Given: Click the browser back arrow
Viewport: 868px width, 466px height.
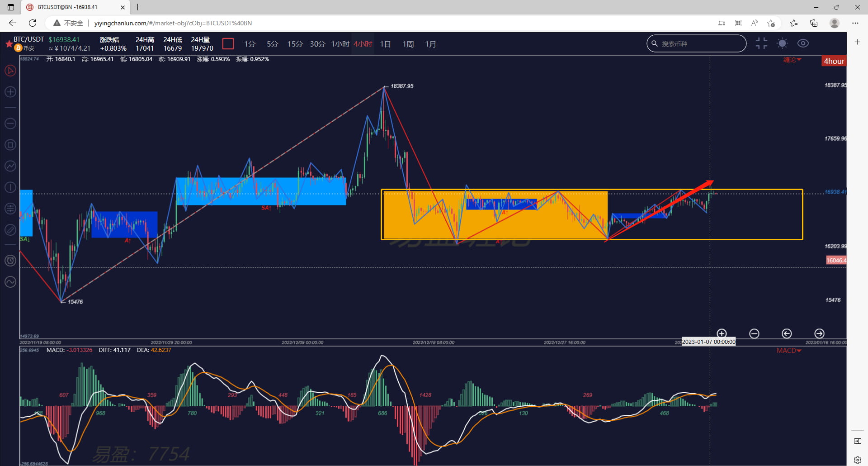Looking at the screenshot, I should (13, 23).
